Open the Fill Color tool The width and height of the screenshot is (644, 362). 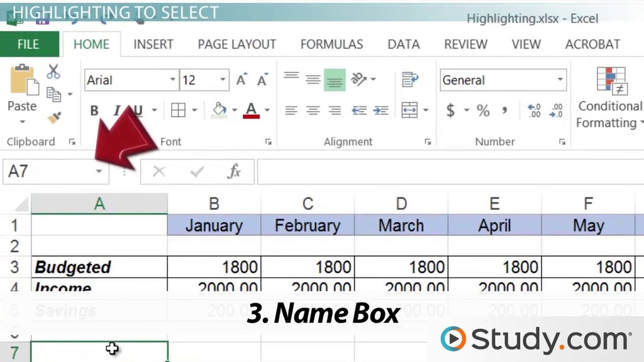tap(218, 110)
